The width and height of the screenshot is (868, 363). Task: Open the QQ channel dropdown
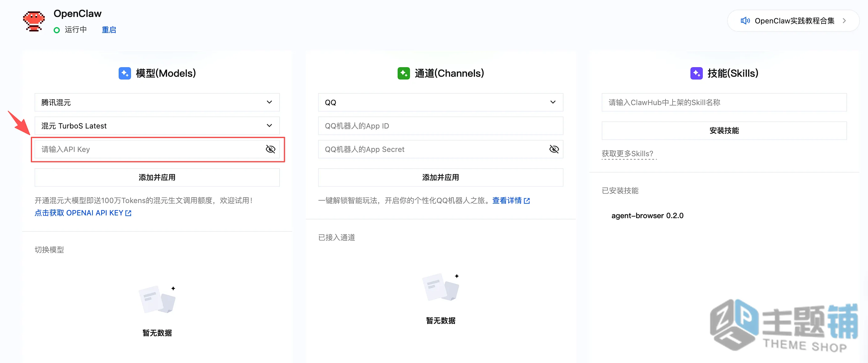[x=440, y=102]
